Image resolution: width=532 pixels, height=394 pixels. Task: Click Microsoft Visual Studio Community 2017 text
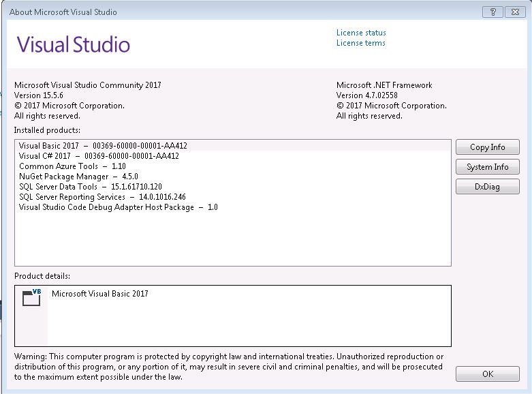[x=88, y=85]
